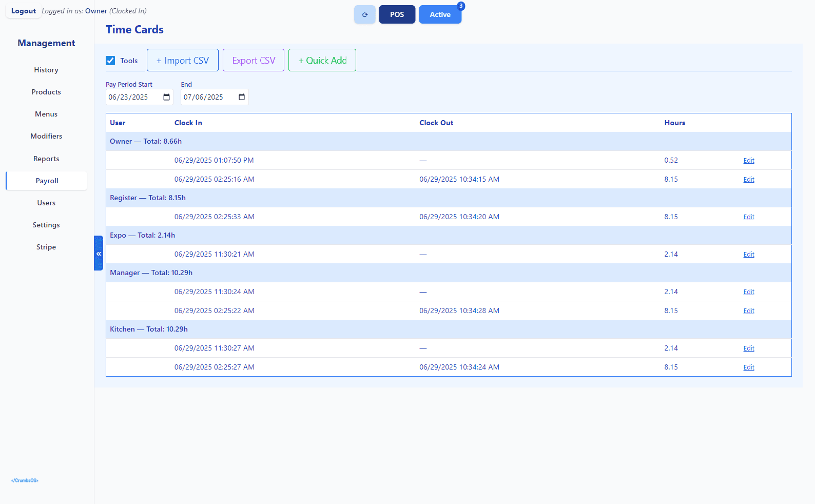Click the Pay Period Start date field
The image size is (815, 504).
click(x=132, y=97)
